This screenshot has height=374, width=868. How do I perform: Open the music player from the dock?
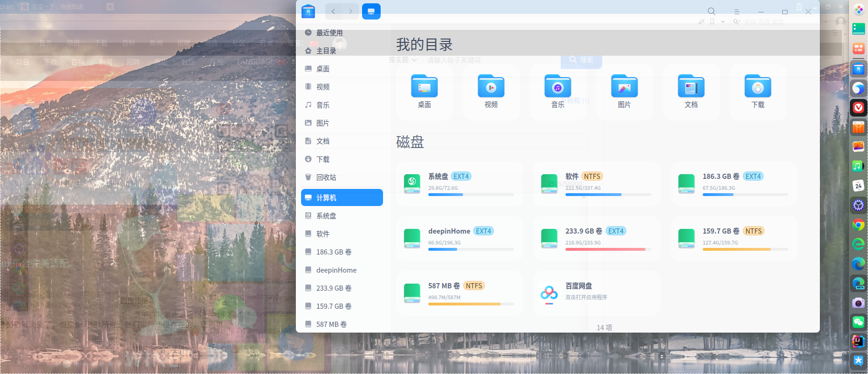tap(858, 166)
